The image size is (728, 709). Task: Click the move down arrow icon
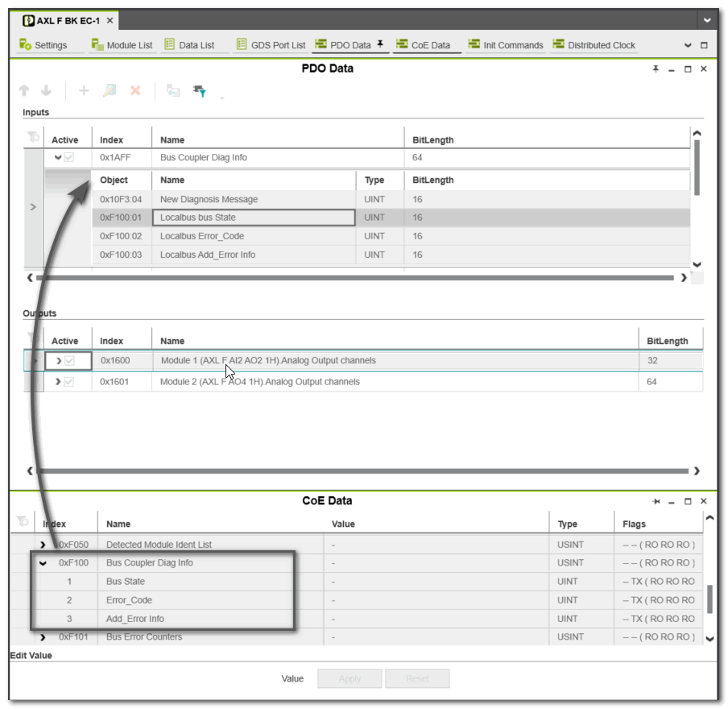tap(46, 91)
